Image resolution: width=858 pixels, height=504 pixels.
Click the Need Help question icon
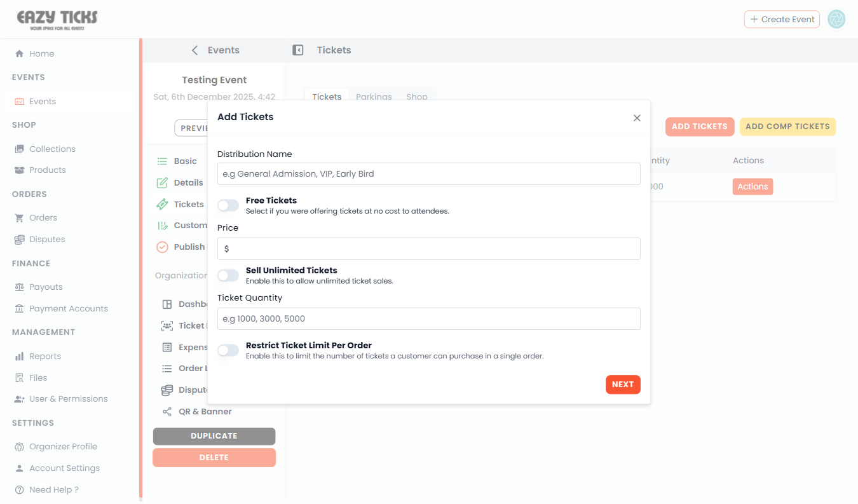point(19,490)
